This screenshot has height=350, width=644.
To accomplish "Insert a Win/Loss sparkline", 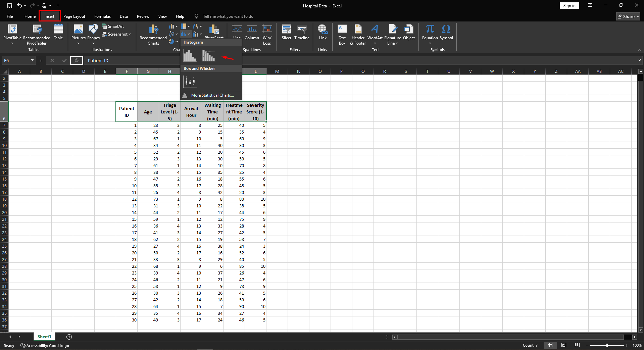I will coord(267,35).
